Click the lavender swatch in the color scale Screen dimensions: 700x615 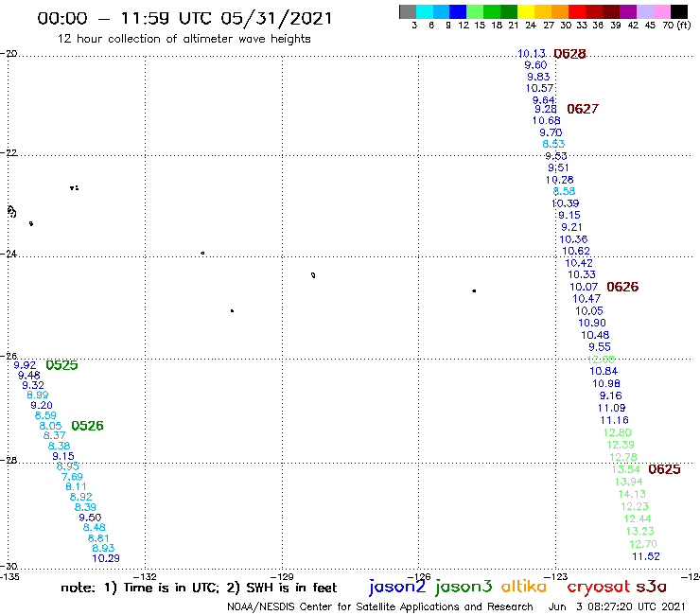644,11
